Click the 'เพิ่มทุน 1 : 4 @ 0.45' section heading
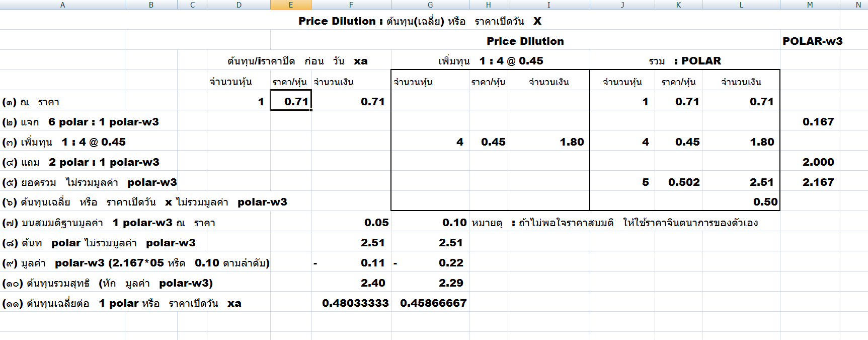This screenshot has width=868, height=340. click(491, 61)
